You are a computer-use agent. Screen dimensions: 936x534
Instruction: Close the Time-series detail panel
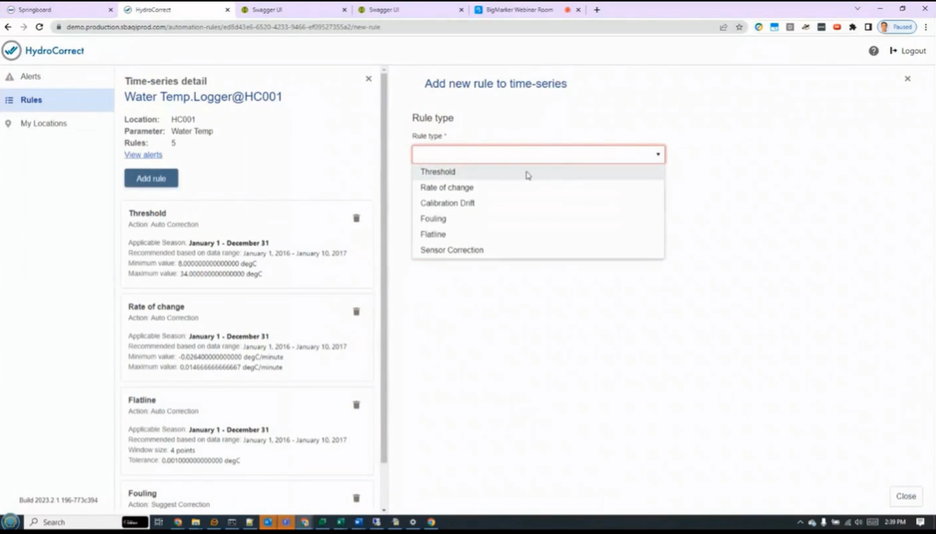coord(368,79)
